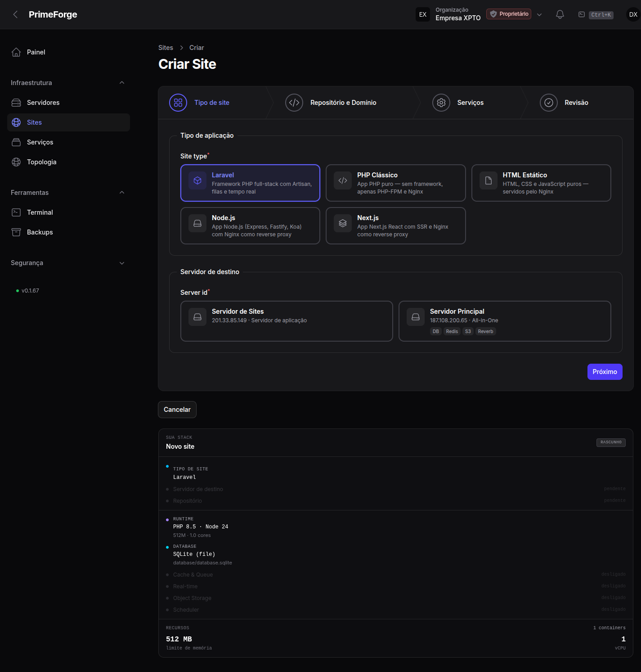Select HTML Estático site type
641x672 pixels.
tap(541, 183)
